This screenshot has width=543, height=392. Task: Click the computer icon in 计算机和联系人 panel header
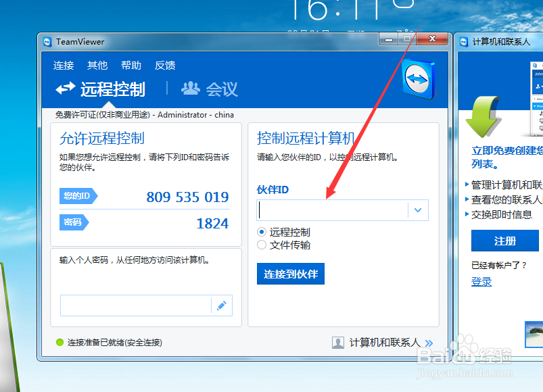[465, 41]
